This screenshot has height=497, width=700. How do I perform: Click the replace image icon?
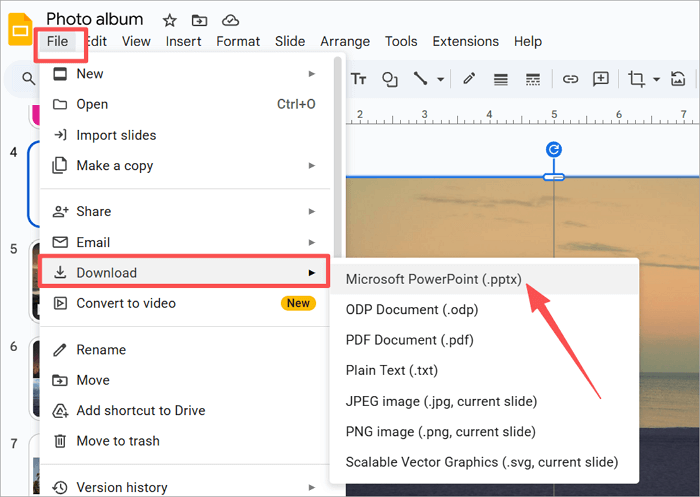[x=678, y=79]
